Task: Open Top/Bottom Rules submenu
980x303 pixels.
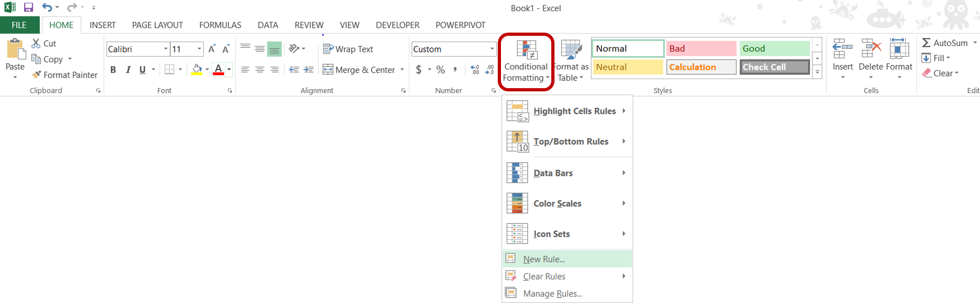Action: 567,142
